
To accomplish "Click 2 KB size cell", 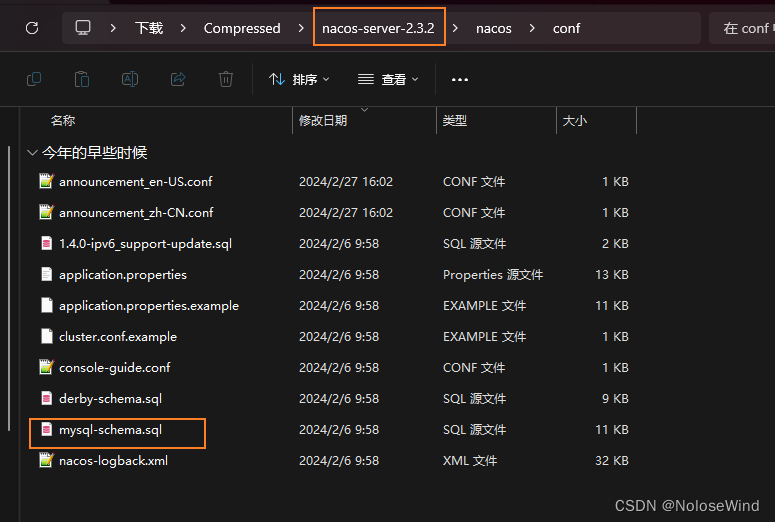I will (x=615, y=243).
